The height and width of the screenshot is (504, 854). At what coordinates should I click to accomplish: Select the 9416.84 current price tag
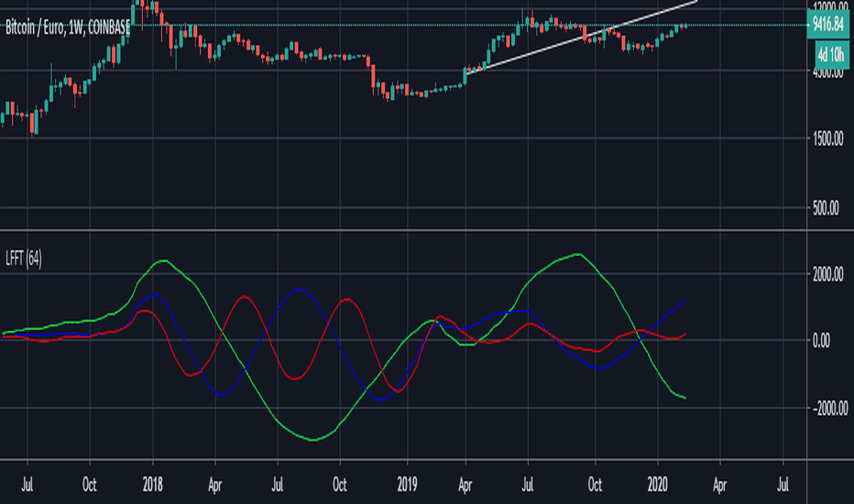[x=827, y=25]
